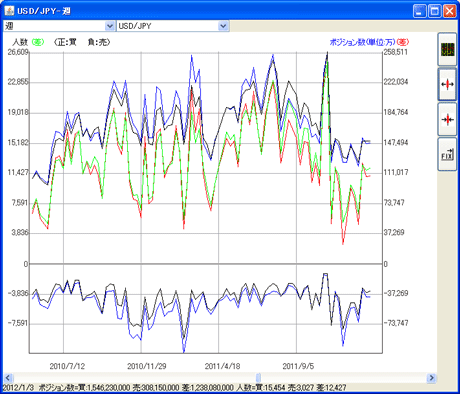The width and height of the screenshot is (460, 394).
Task: Click the horizontal scrollbar thumb
Action: (258, 378)
